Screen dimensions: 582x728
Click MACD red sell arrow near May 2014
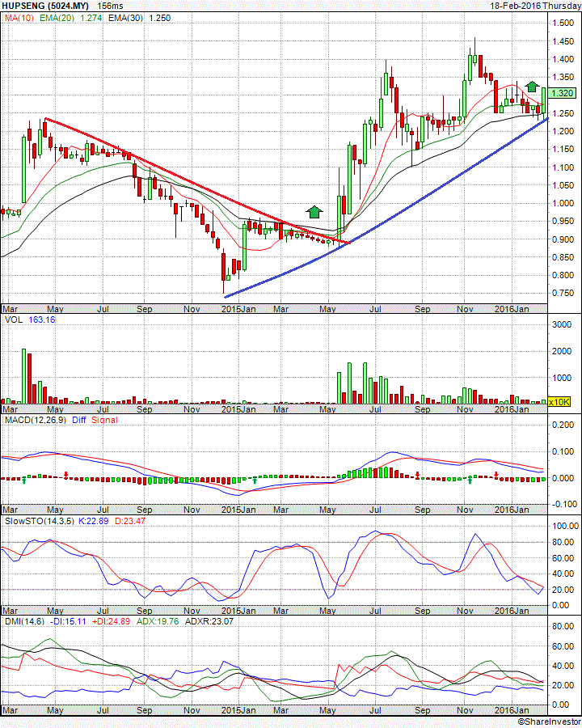pos(66,475)
